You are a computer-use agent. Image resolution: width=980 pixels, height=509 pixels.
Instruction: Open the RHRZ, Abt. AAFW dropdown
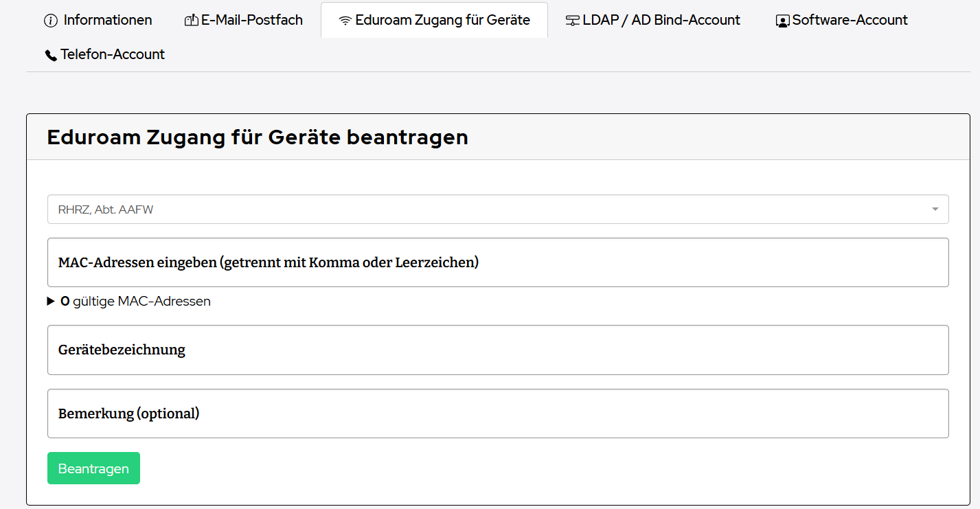[x=481, y=210]
